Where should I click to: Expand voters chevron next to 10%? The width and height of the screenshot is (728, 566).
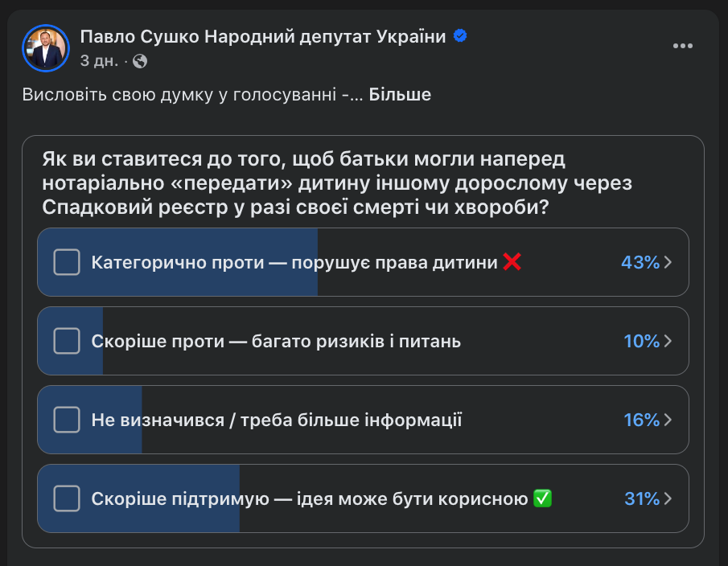(668, 341)
